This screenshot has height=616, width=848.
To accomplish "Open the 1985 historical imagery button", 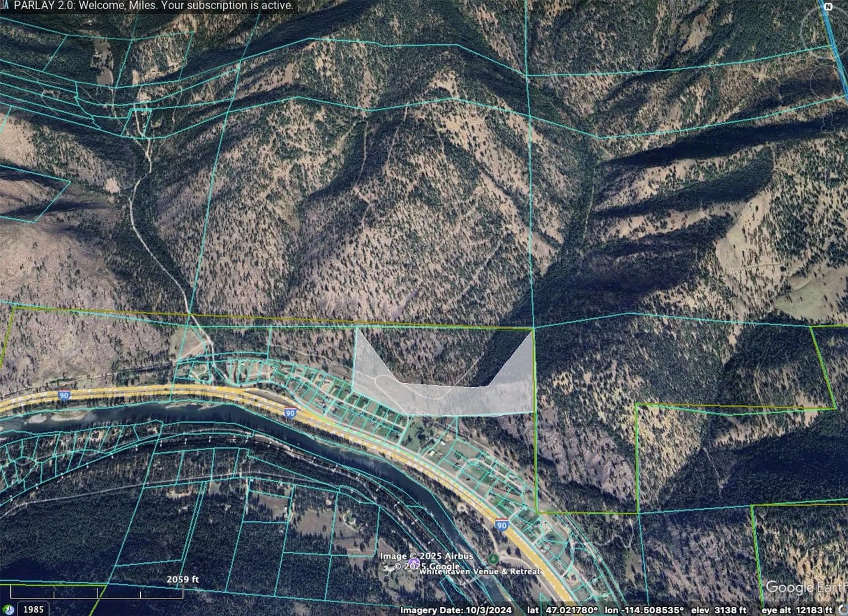I will tap(33, 609).
